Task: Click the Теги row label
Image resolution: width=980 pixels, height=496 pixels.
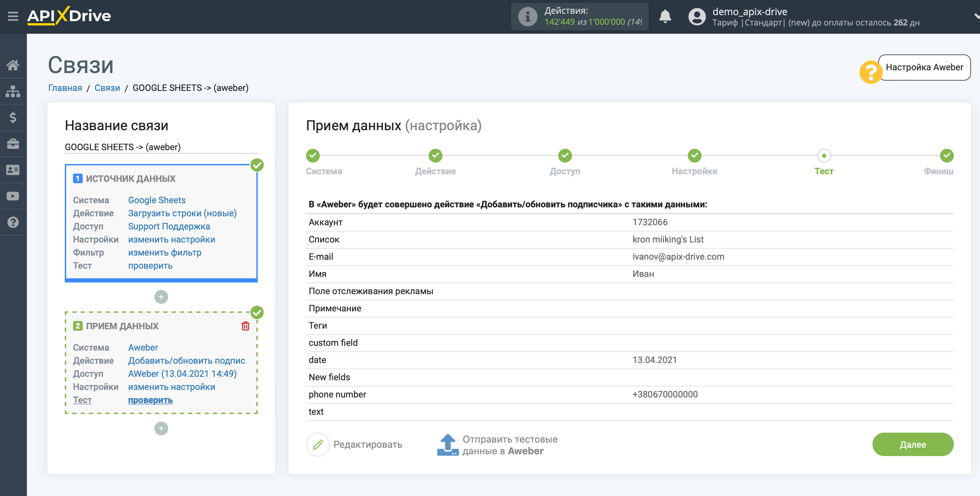Action: 318,325
